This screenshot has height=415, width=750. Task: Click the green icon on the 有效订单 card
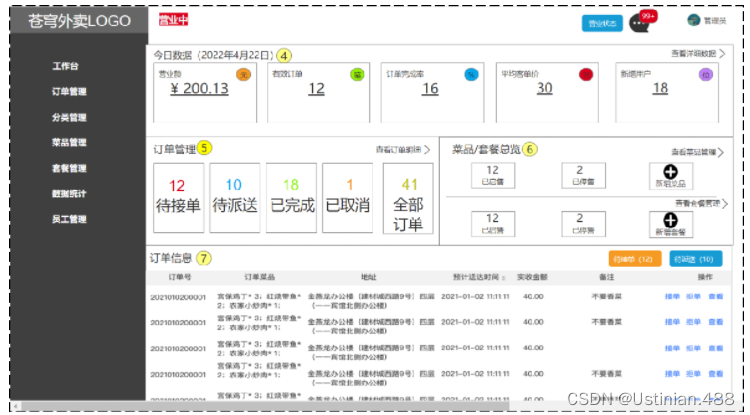pos(357,75)
